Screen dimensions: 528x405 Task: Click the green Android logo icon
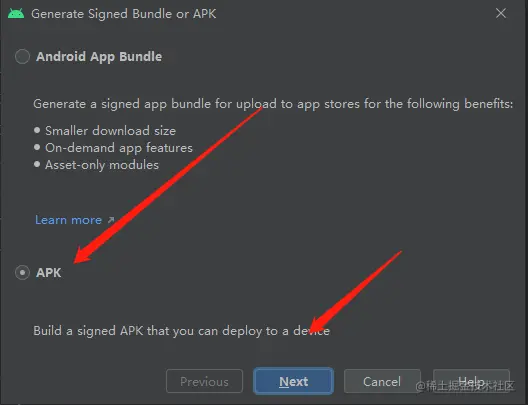point(16,13)
